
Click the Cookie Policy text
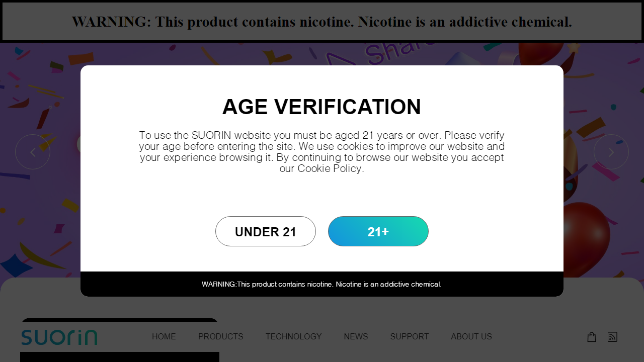tap(330, 168)
